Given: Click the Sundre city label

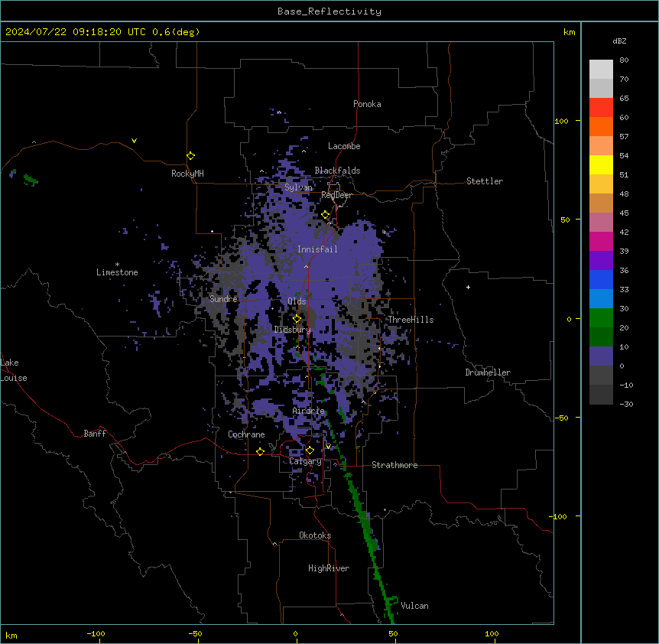Looking at the screenshot, I should pyautogui.click(x=223, y=299).
